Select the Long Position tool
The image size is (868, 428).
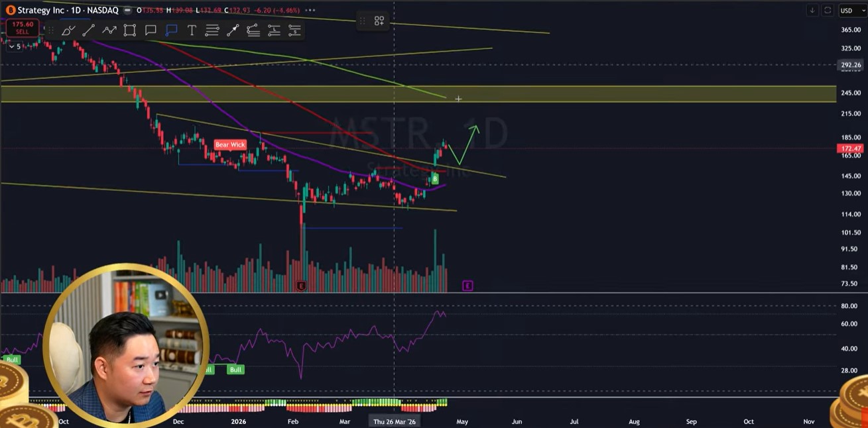274,30
